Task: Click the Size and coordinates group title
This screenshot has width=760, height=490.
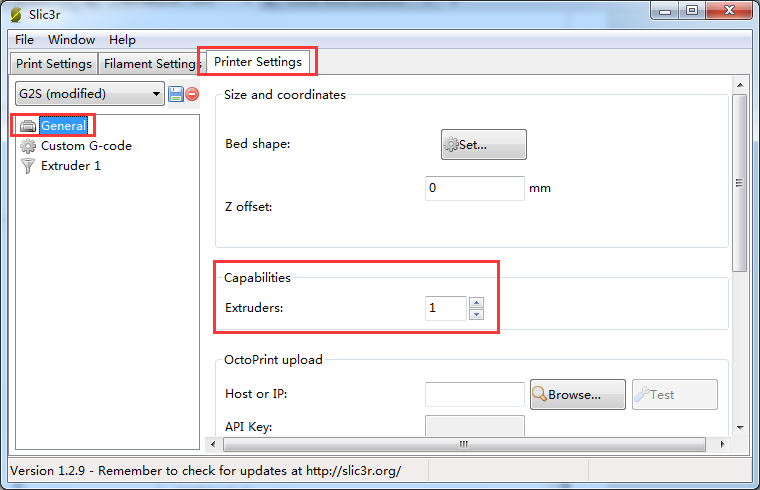Action: (x=285, y=95)
